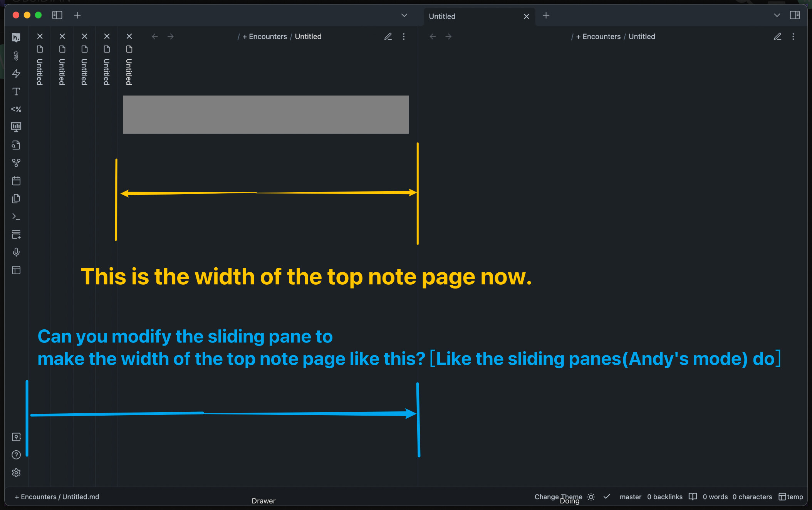812x510 pixels.
Task: Click the 0 backlinks status bar item
Action: pos(665,497)
